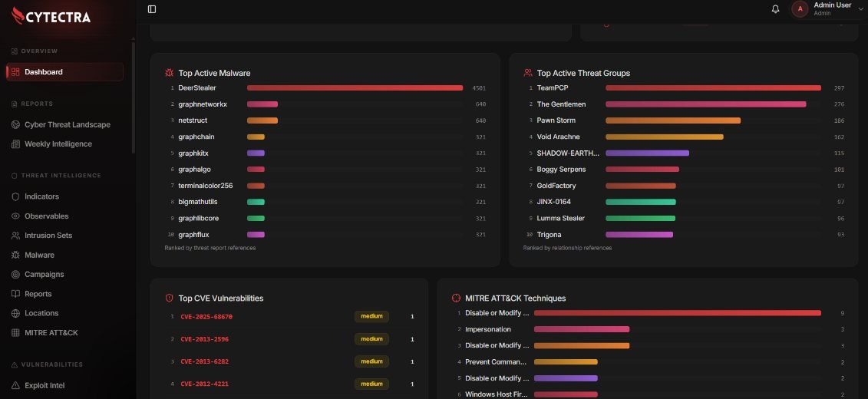Select the TeamPCP threat group bar
This screenshot has width=868, height=399.
click(713, 88)
